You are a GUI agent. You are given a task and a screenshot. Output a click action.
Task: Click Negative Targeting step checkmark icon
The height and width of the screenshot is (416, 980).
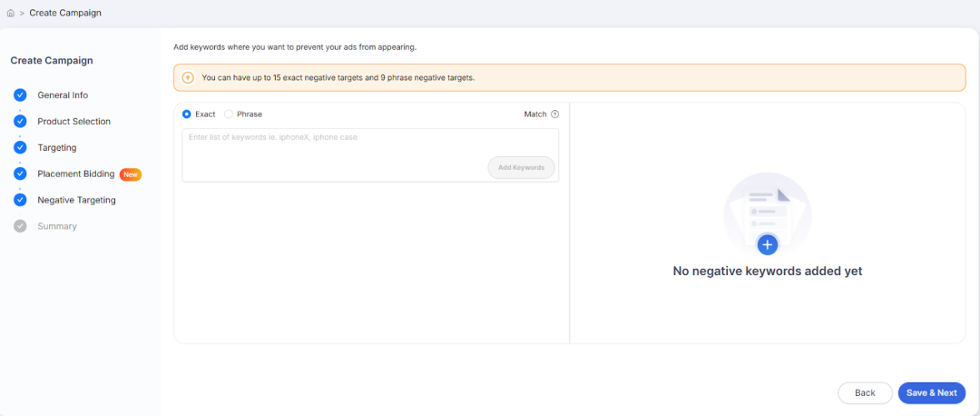click(x=20, y=200)
